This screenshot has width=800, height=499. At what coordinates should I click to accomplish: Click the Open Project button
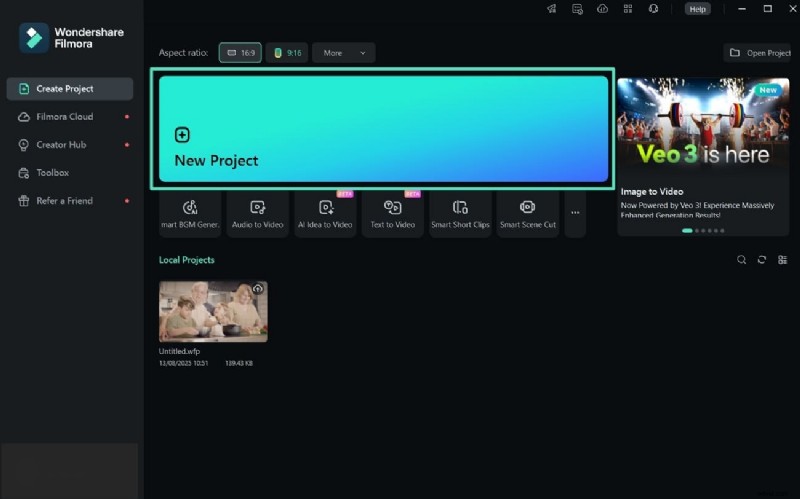tap(760, 53)
